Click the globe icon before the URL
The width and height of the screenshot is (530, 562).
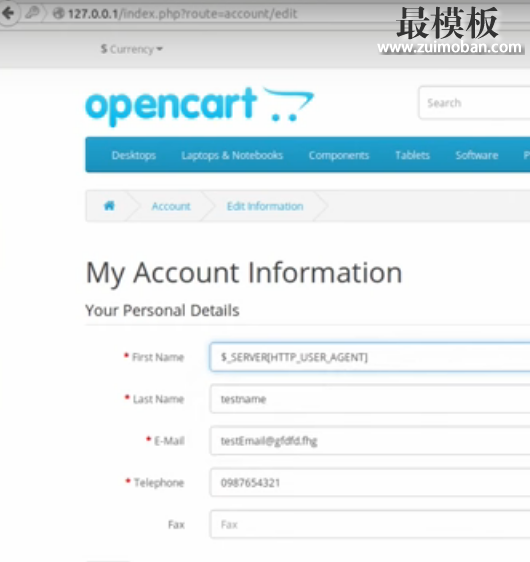[x=58, y=14]
